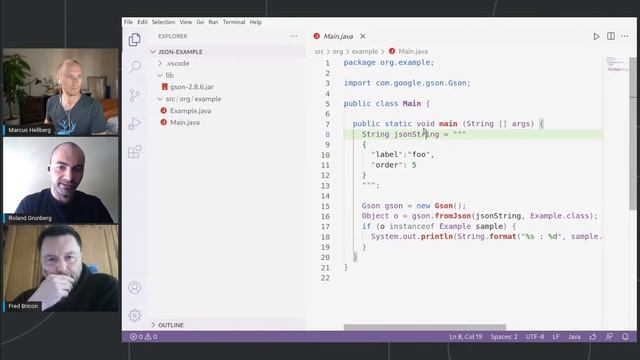Image resolution: width=640 pixels, height=360 pixels.
Task: Open the File menu
Action: [128, 22]
